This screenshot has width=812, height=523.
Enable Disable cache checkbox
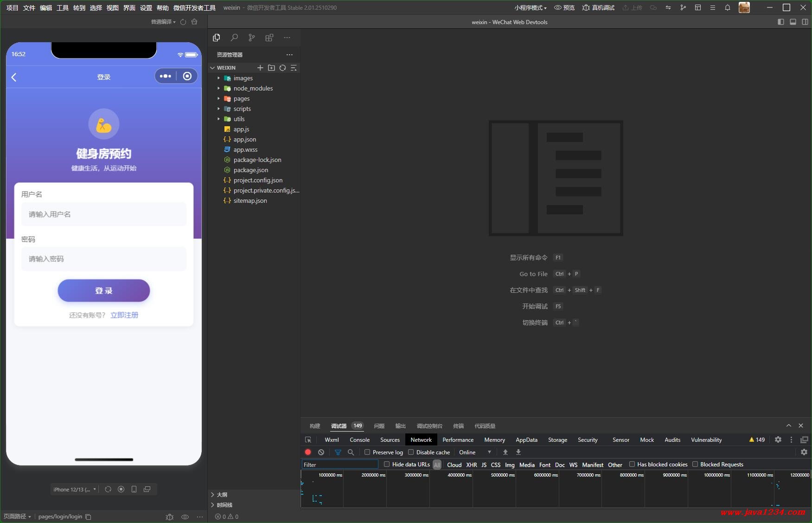tap(411, 452)
